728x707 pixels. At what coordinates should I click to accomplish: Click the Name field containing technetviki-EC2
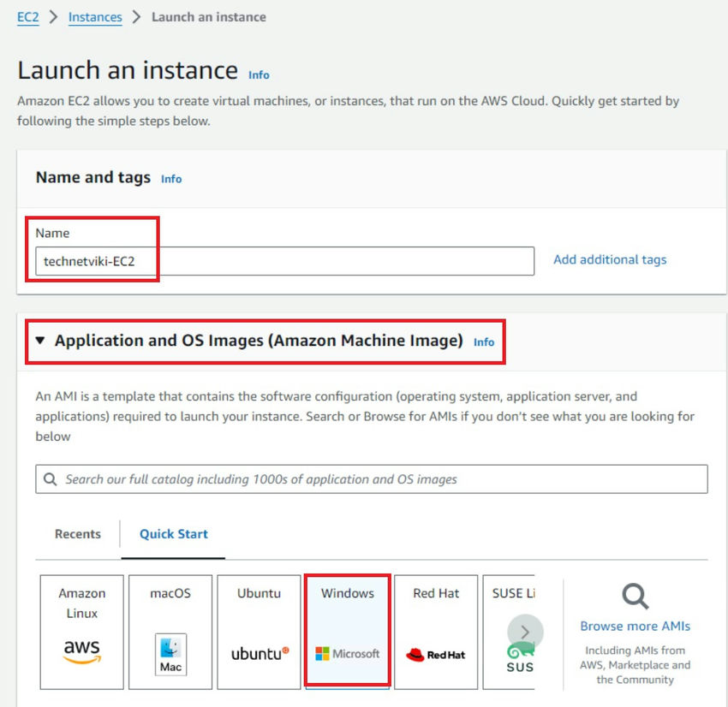coord(283,261)
